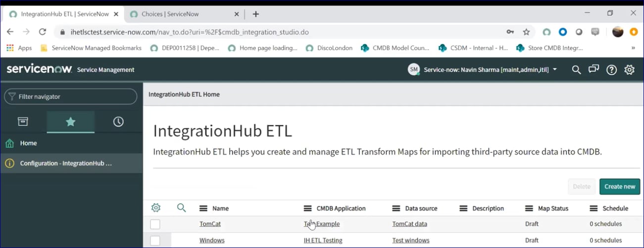Switch to Favorites star navigator tab
The height and width of the screenshot is (248, 644).
coord(71,122)
